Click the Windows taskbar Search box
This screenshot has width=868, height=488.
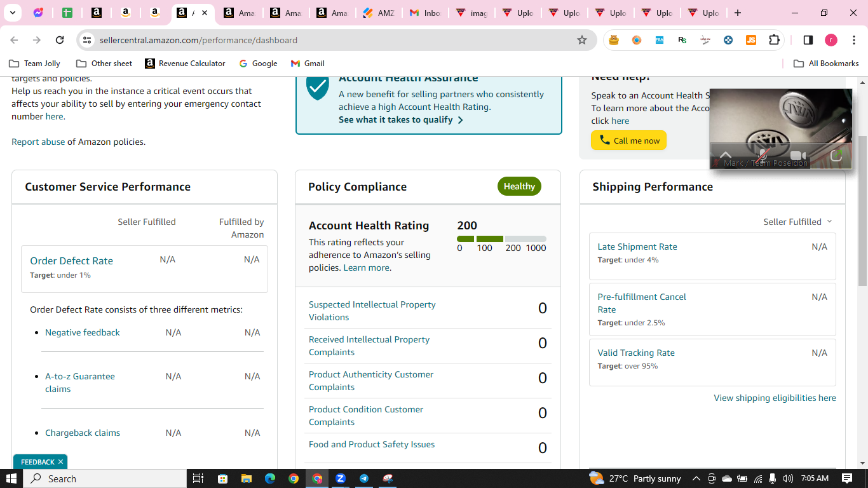(105, 478)
